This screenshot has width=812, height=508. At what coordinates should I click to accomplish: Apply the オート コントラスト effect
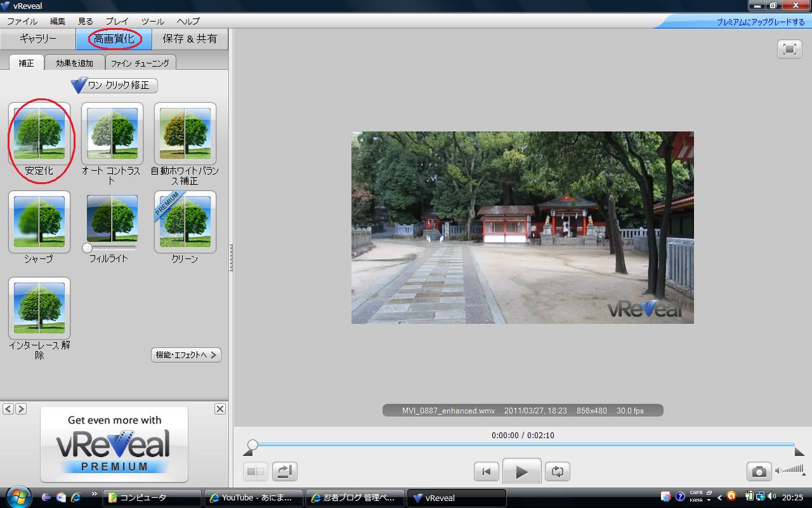point(112,133)
